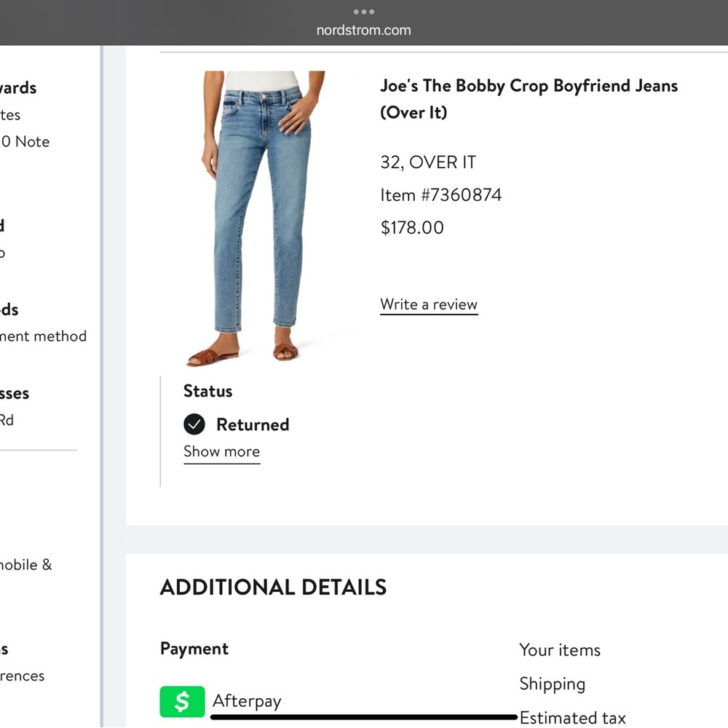Select the Shipping summary label

(x=552, y=684)
